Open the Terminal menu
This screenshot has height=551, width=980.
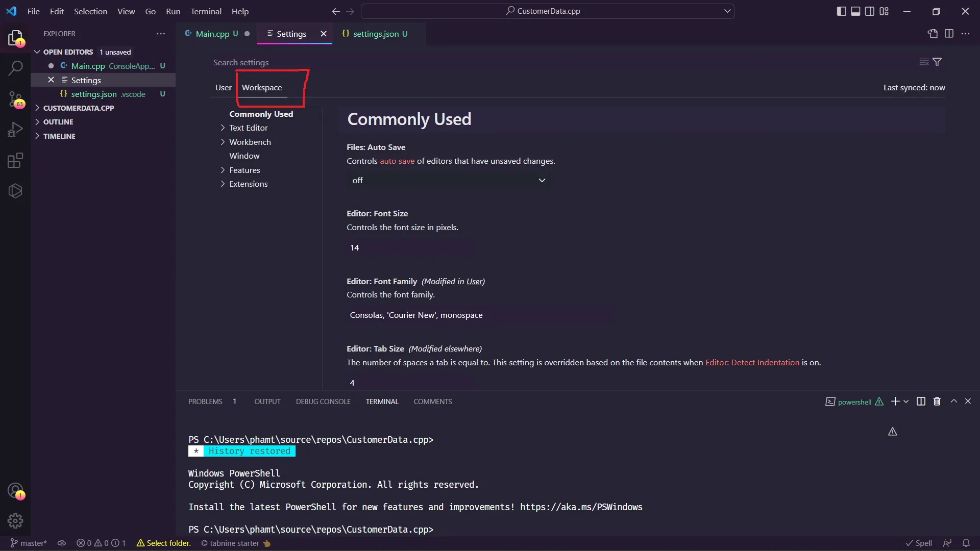pos(206,11)
